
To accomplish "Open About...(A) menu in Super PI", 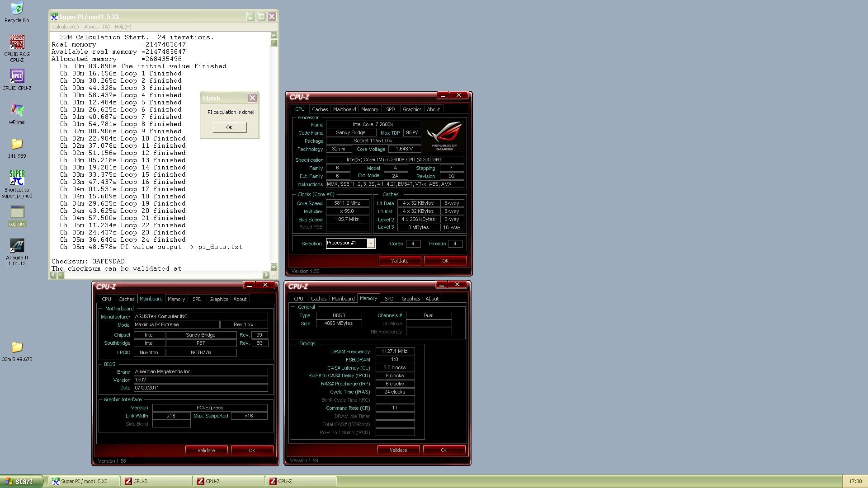I will point(97,27).
